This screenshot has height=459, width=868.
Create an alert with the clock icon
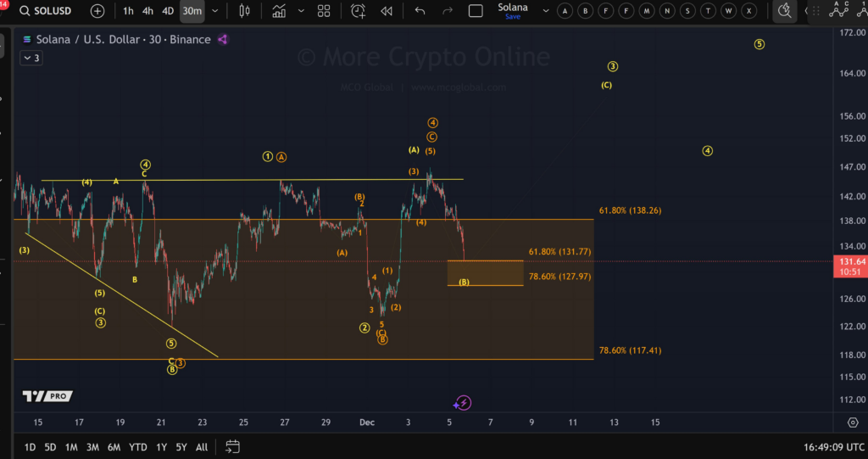359,11
